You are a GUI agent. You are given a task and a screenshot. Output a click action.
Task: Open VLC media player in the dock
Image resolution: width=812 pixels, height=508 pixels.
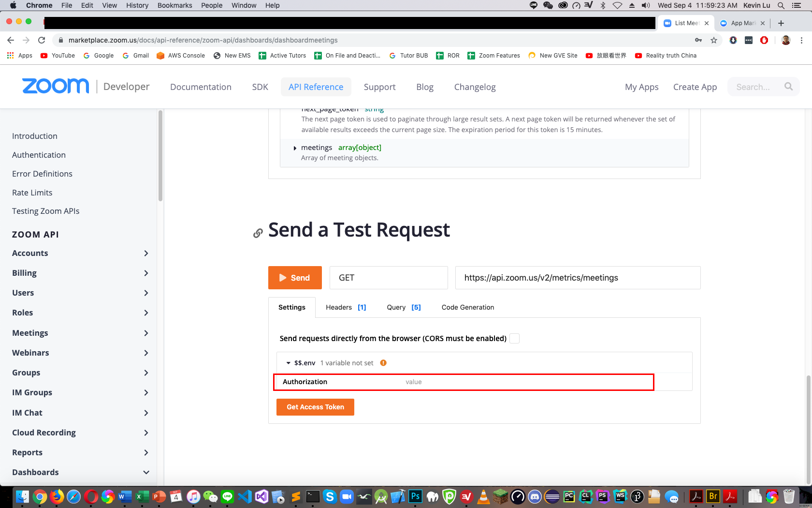coord(483,496)
